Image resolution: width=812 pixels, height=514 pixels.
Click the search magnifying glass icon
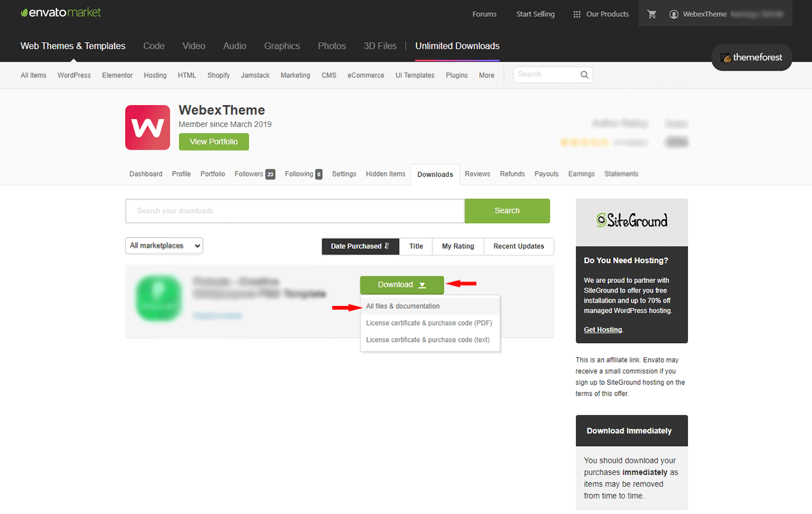click(x=583, y=74)
